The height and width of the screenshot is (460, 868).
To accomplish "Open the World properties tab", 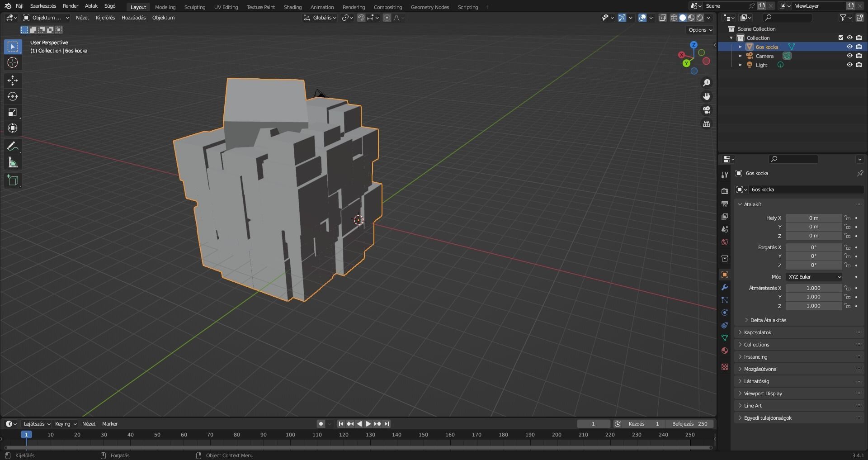I will [x=725, y=242].
